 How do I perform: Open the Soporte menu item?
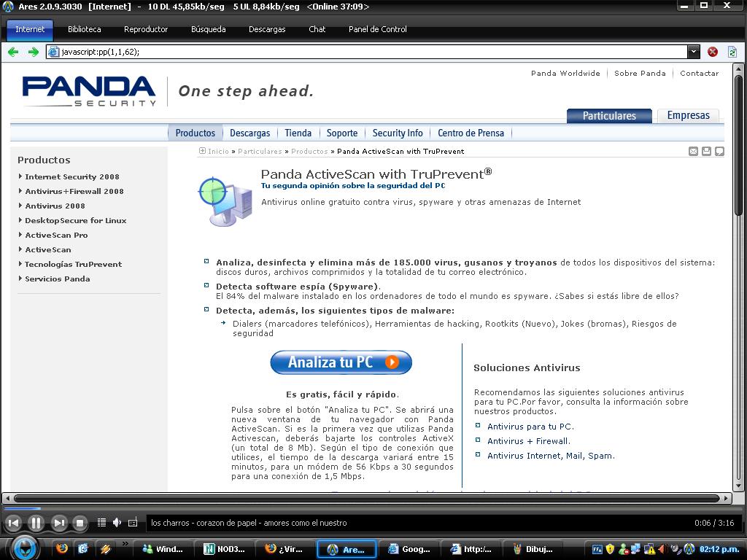pyautogui.click(x=342, y=133)
